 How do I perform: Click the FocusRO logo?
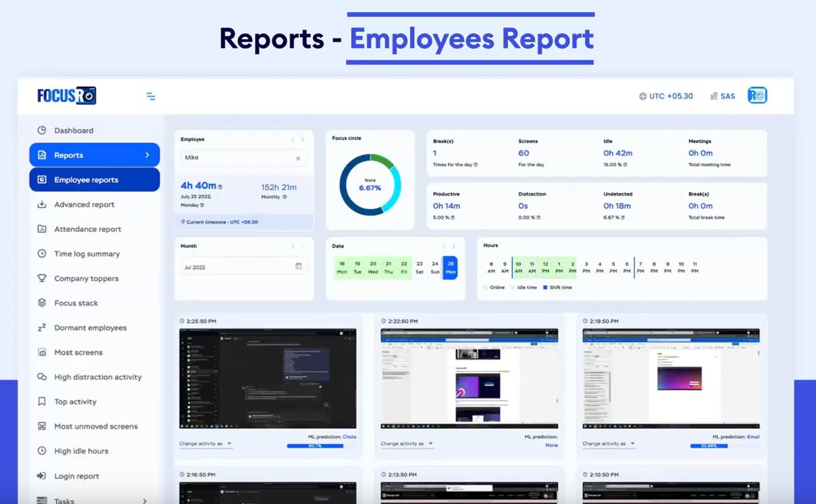pos(67,95)
